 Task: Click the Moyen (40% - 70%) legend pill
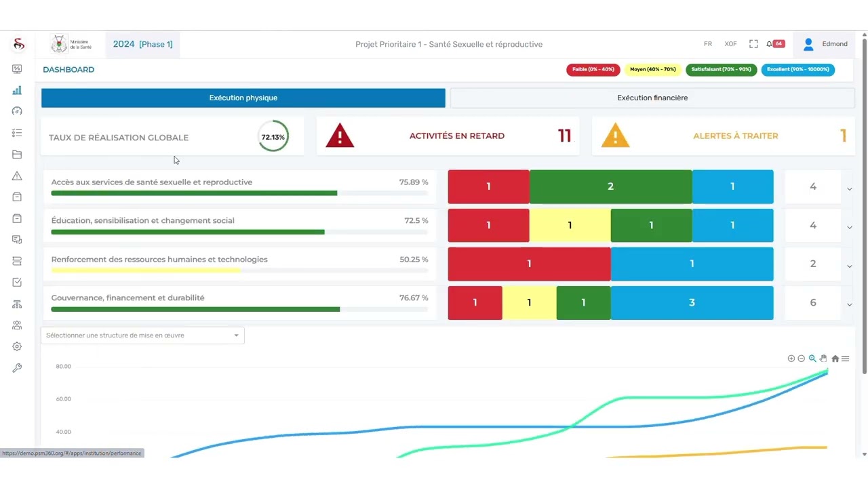pos(653,69)
